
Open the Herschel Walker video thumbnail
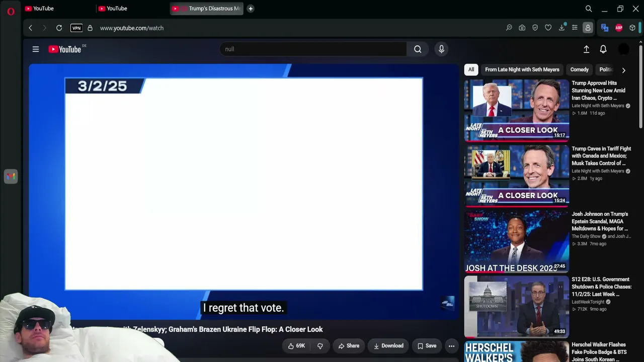pos(517,352)
